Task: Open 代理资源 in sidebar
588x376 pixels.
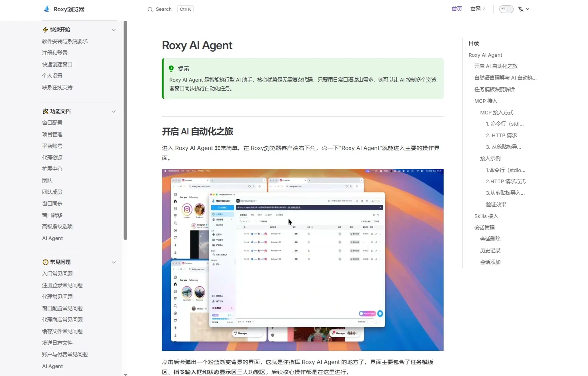Action: point(52,158)
